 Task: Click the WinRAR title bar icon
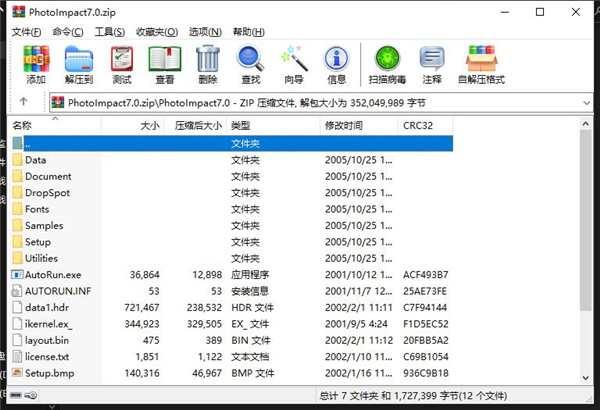(18, 12)
